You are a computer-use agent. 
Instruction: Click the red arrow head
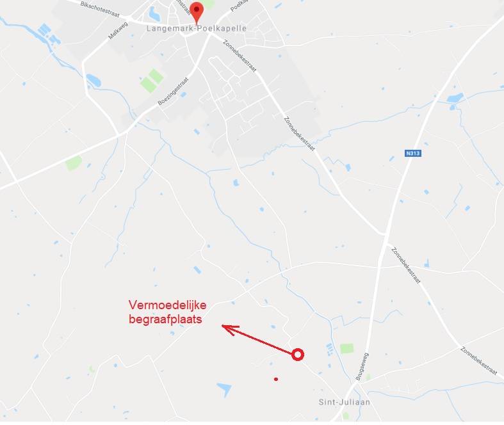(x=230, y=330)
